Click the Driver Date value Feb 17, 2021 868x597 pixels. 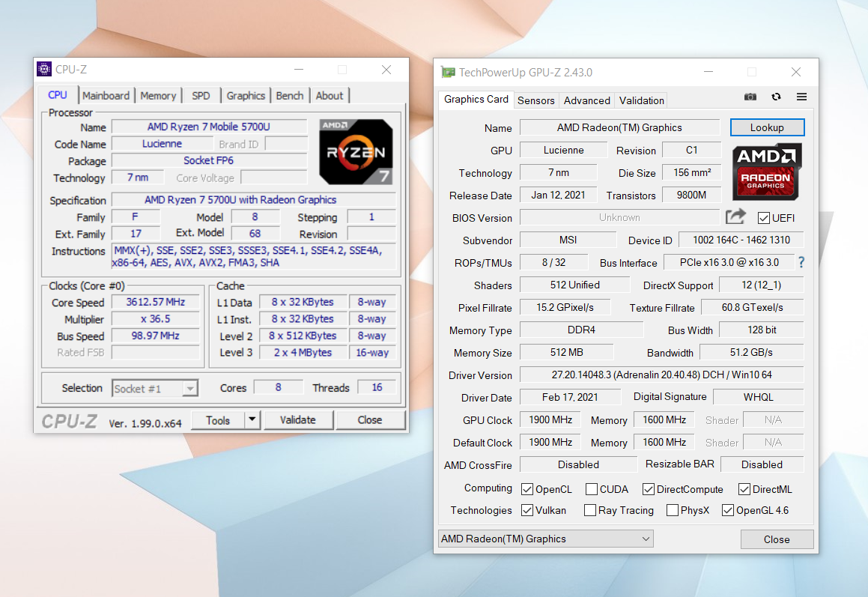[570, 397]
